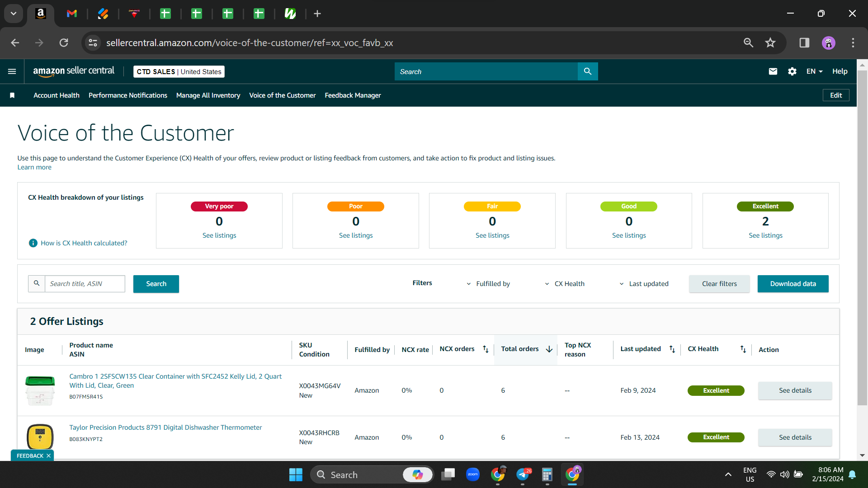Click the amazon seller central logo
Screen dimensions: 868x488
pyautogui.click(x=74, y=71)
